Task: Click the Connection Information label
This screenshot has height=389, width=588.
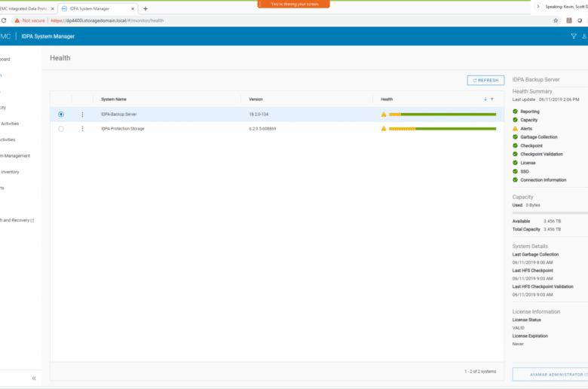Action: tap(544, 180)
